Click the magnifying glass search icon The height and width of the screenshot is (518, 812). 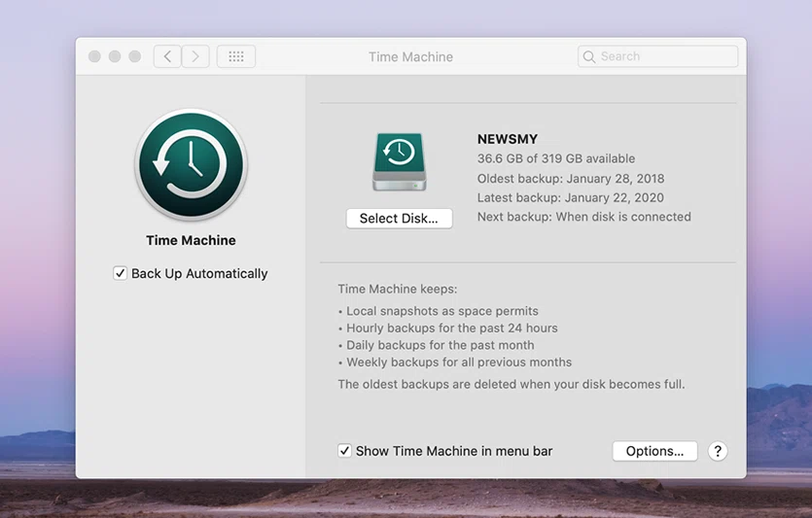[x=588, y=56]
